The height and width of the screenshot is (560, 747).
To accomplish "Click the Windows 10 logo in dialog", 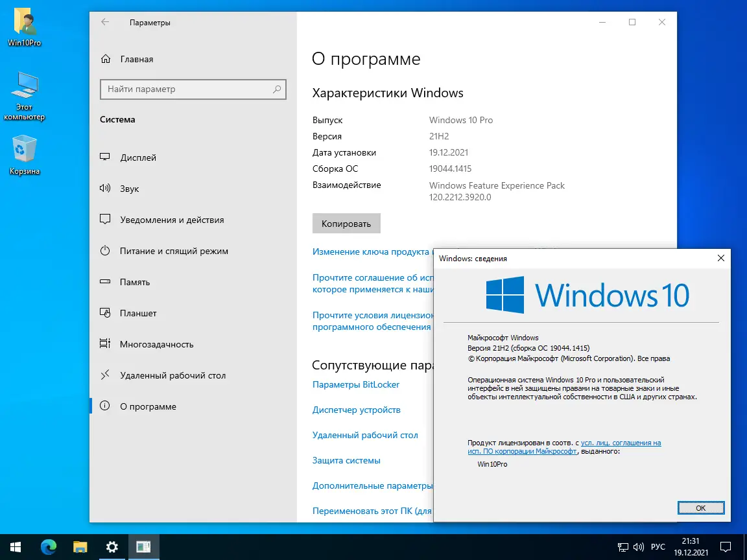I will pos(587,295).
